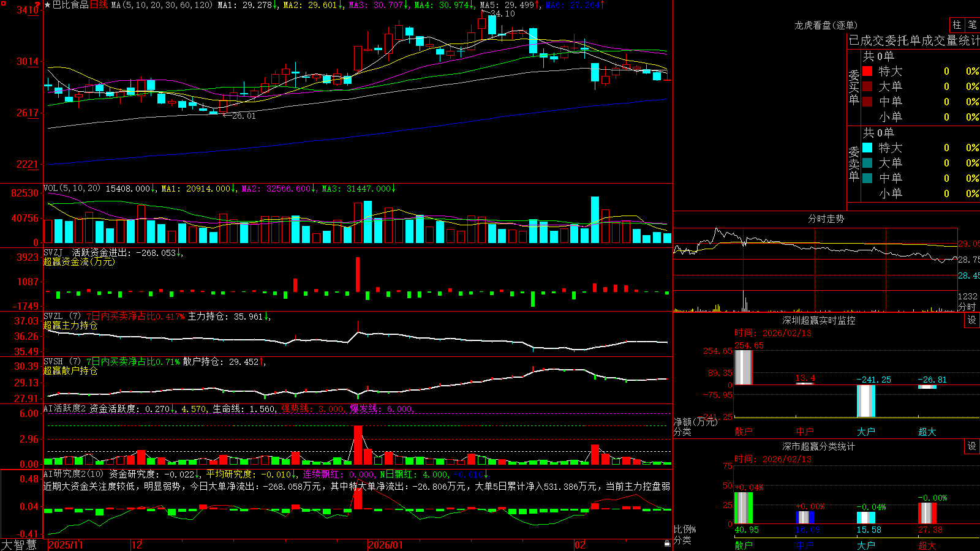Click the 已成交委托单成交量统计 header
The image size is (980, 551).
pos(914,40)
